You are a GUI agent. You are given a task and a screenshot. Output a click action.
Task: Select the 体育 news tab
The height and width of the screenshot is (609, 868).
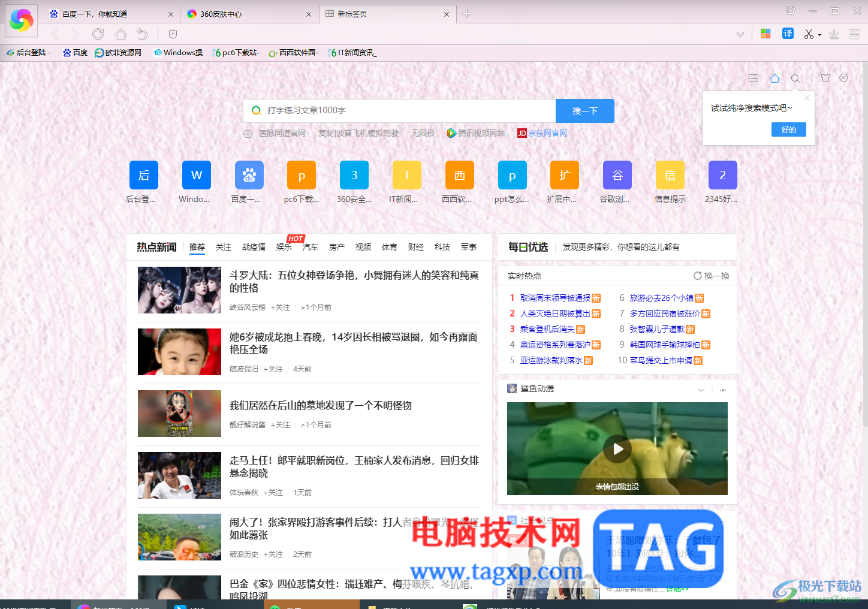390,247
